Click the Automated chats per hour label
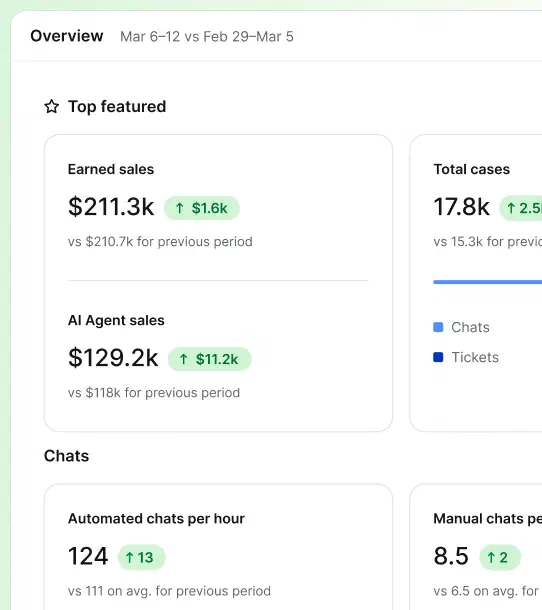Screen dimensions: 542x610 156,519
